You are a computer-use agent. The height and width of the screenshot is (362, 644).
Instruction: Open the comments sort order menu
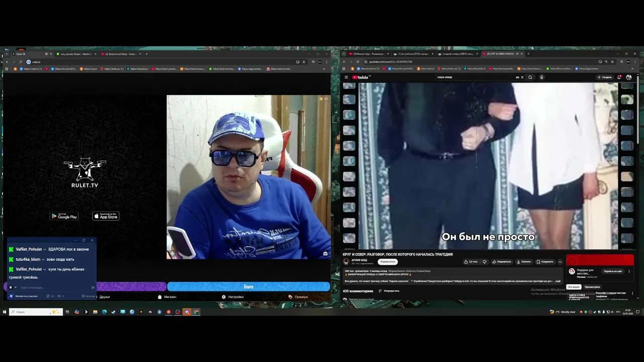pos(389,291)
